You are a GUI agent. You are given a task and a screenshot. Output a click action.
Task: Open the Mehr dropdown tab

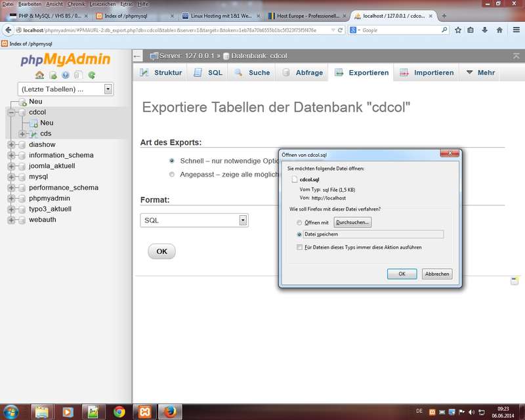[x=480, y=73]
